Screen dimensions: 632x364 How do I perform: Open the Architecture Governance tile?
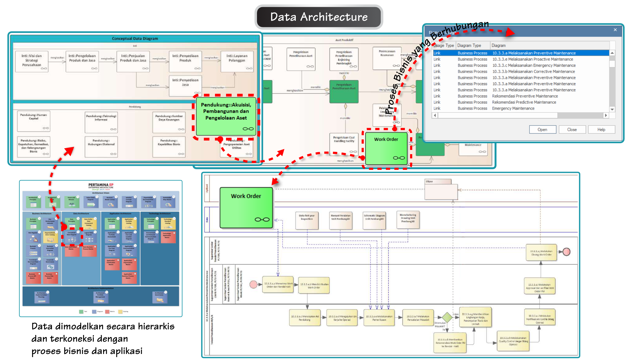tap(160, 297)
